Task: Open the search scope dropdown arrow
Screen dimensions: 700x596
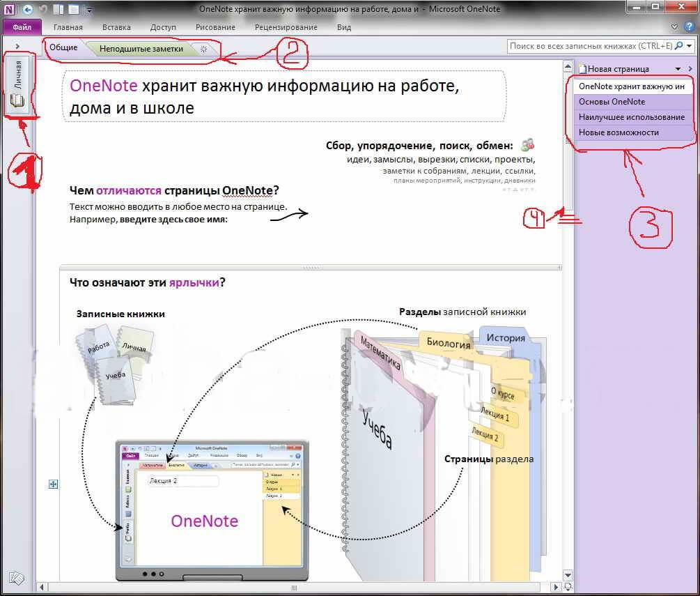Action: click(x=689, y=46)
